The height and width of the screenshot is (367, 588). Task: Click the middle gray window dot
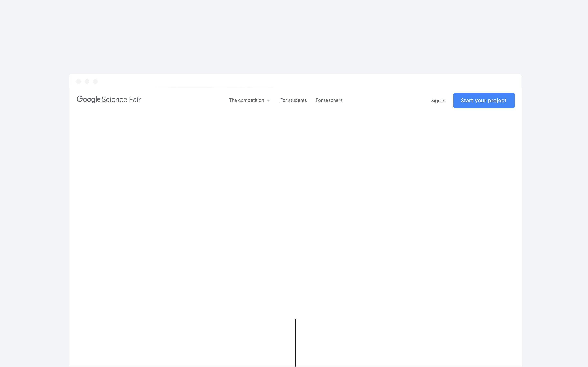(x=87, y=81)
